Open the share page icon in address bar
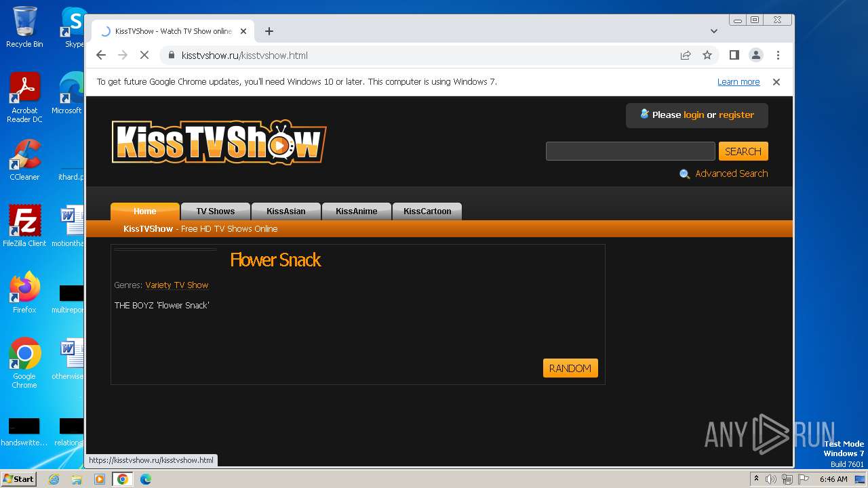Image resolution: width=868 pixels, height=488 pixels. click(x=686, y=56)
